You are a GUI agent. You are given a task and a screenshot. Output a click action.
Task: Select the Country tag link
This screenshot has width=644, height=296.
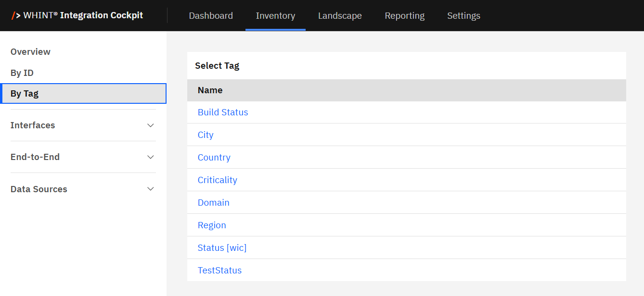coord(214,158)
